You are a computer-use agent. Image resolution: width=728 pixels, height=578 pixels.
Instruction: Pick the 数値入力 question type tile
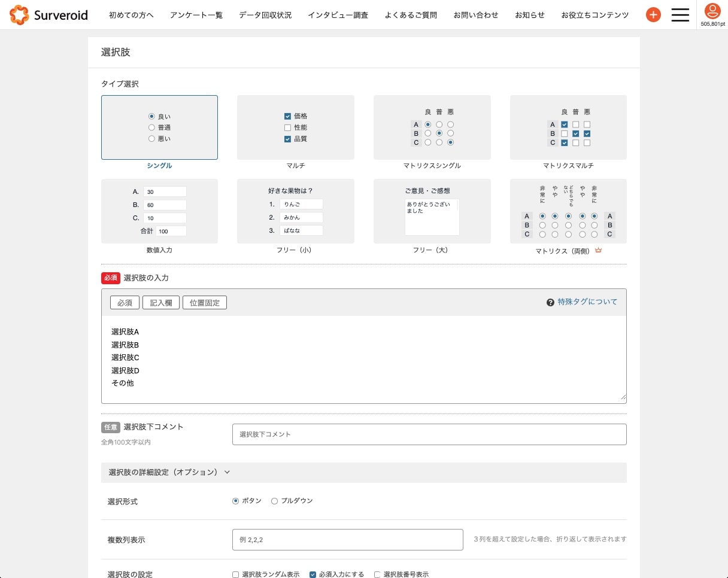click(159, 211)
